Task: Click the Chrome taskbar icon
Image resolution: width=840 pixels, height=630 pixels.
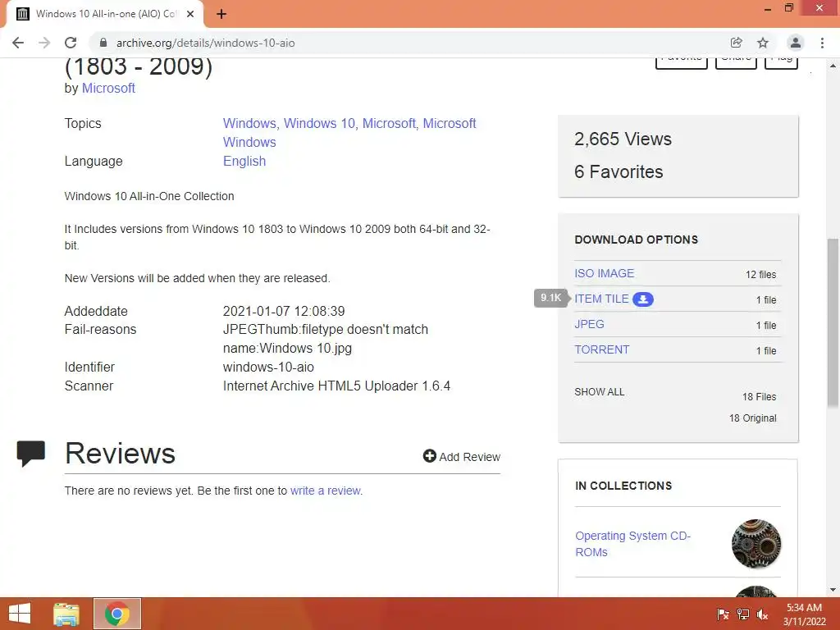Action: [x=116, y=614]
